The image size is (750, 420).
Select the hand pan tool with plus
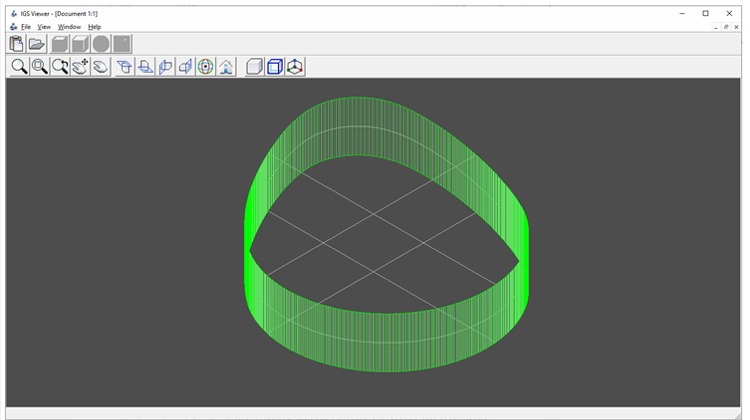[x=80, y=66]
